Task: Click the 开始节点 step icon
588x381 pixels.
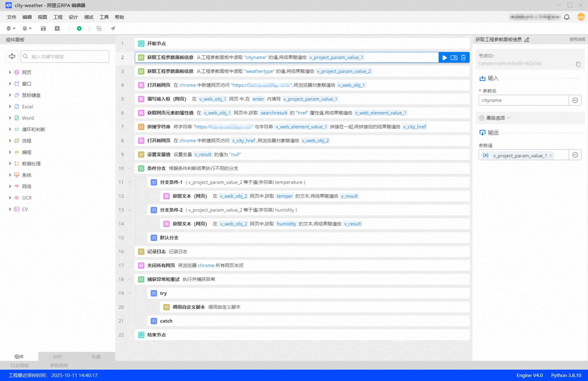Action: (141, 43)
